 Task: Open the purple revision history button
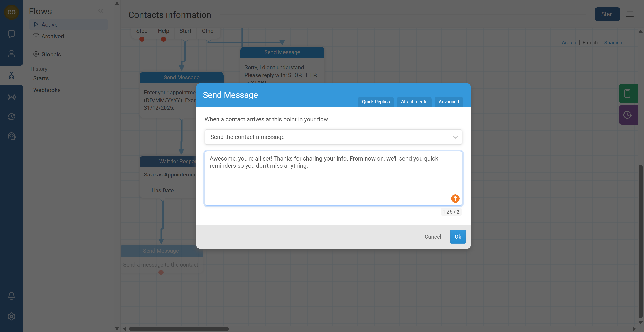(x=628, y=115)
